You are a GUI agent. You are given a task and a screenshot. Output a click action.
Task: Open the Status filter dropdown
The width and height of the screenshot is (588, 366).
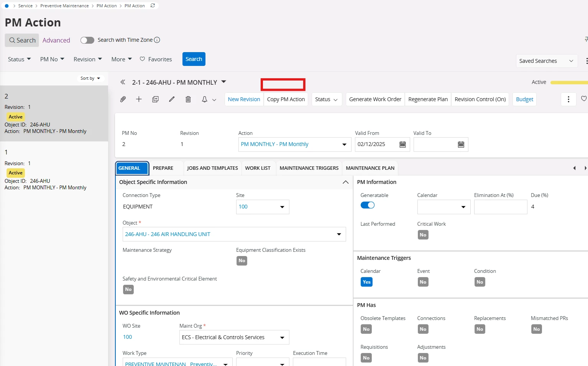(x=20, y=59)
